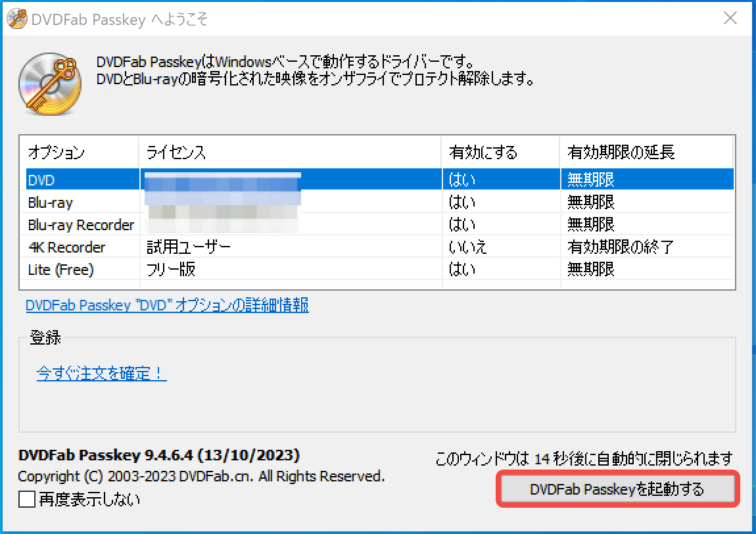756x534 pixels.
Task: Select the 4K Recorder row
Action: pyautogui.click(x=379, y=247)
